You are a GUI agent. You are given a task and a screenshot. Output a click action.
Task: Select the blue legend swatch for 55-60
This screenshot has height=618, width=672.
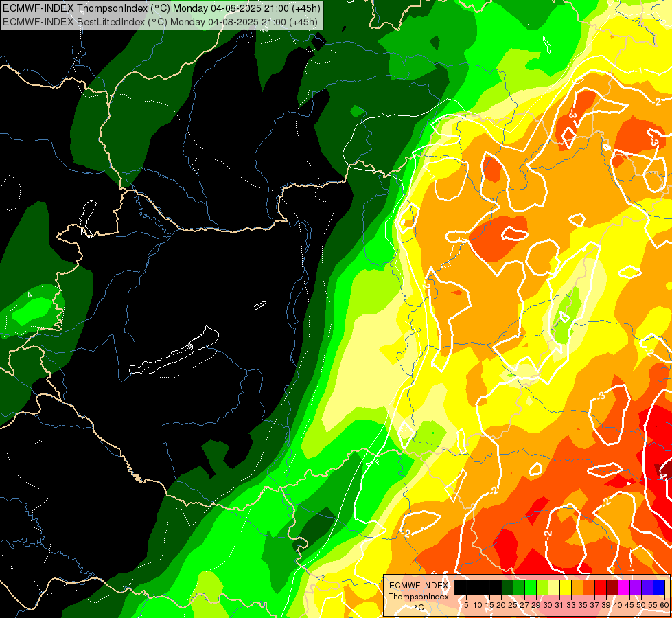click(x=659, y=587)
